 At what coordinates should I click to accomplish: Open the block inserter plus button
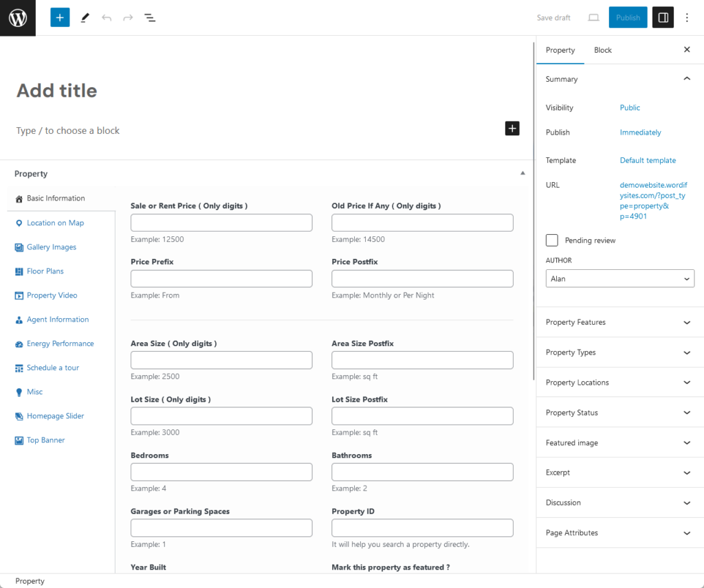click(x=60, y=18)
